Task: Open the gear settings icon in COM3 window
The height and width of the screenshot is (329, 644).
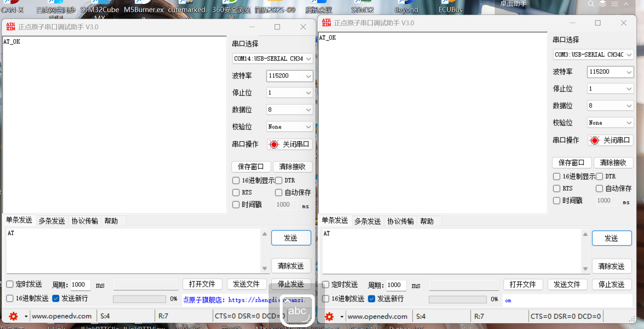Action: [329, 317]
